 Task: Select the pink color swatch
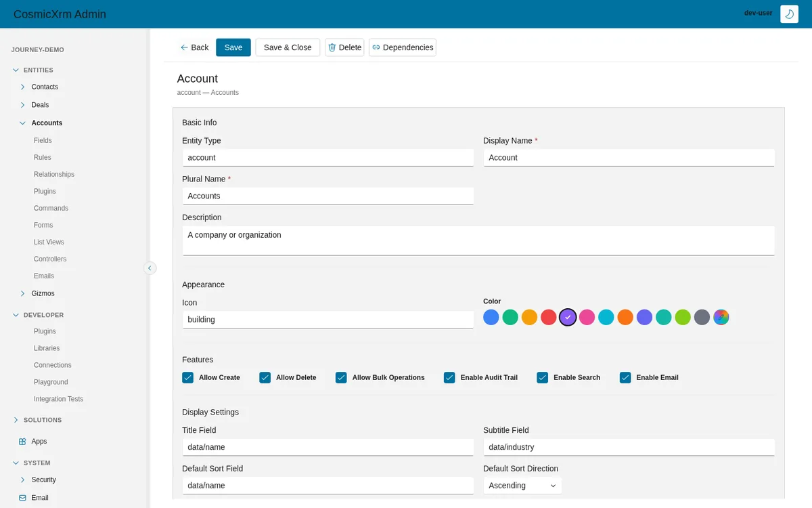587,317
